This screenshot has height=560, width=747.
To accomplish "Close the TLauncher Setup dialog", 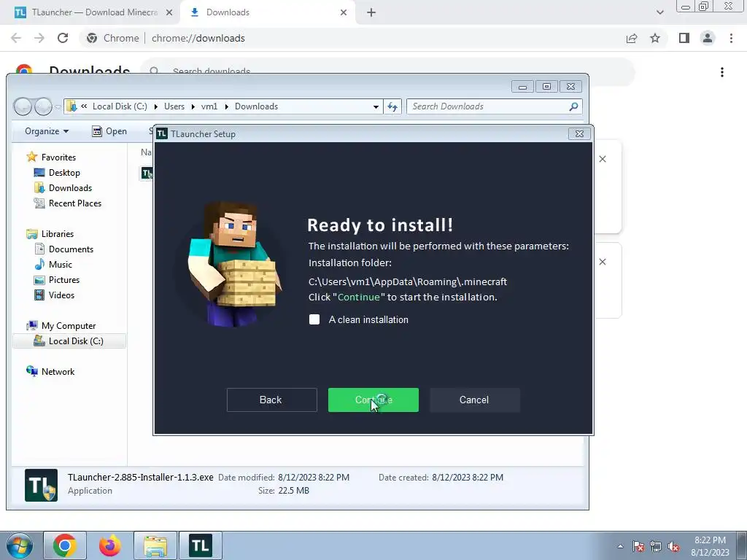I will pos(579,134).
